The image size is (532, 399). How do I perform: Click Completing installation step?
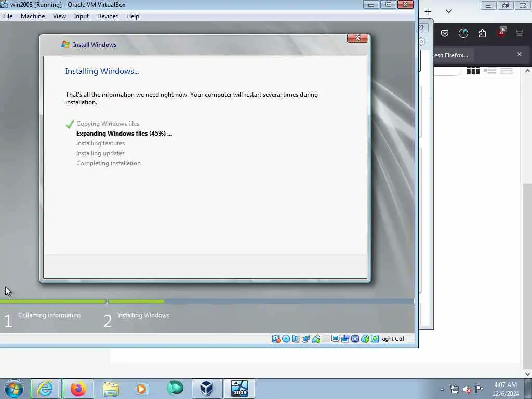point(108,163)
